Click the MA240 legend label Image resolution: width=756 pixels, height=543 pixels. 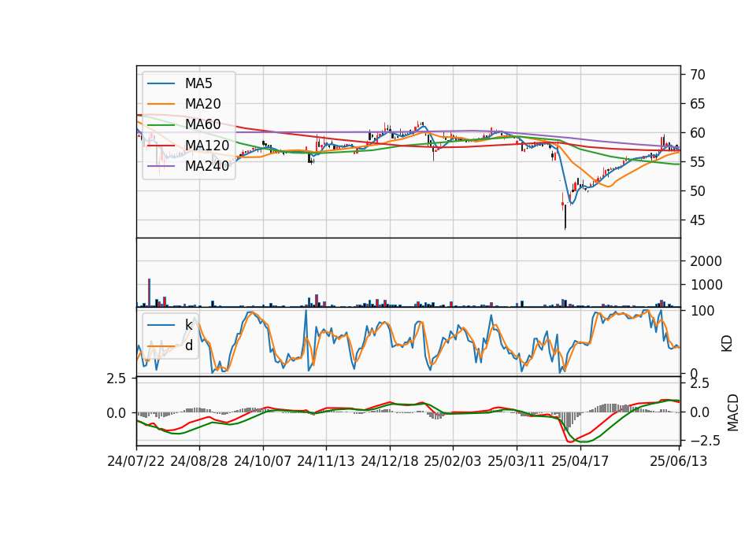point(207,166)
